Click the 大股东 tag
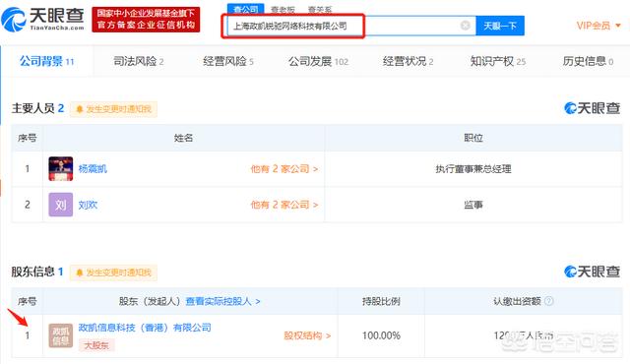The width and height of the screenshot is (630, 364). [x=96, y=345]
